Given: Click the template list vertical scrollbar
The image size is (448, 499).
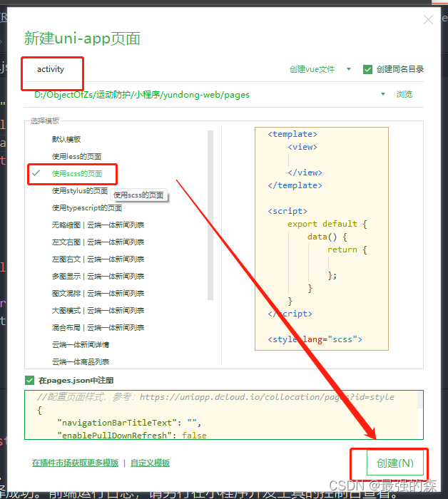Looking at the screenshot, I should point(210,215).
